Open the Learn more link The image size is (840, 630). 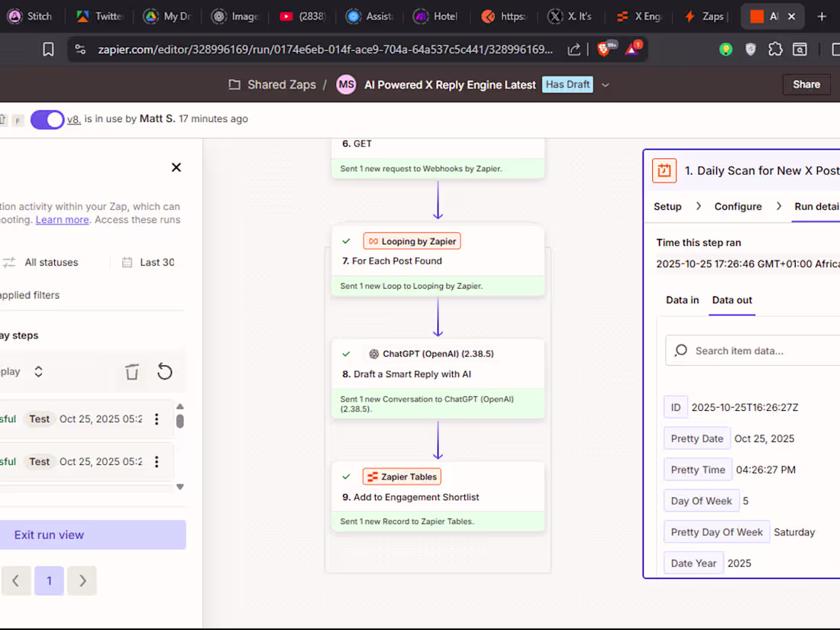(x=62, y=220)
